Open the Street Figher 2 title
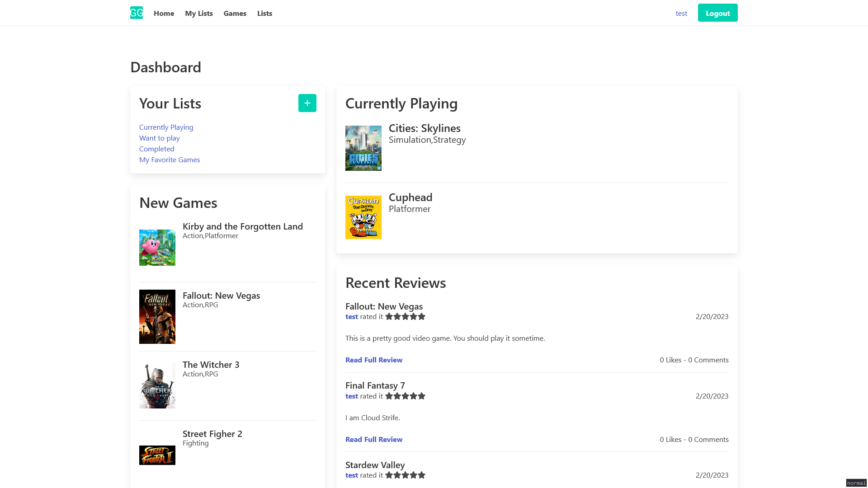Image resolution: width=868 pixels, height=488 pixels. [212, 434]
